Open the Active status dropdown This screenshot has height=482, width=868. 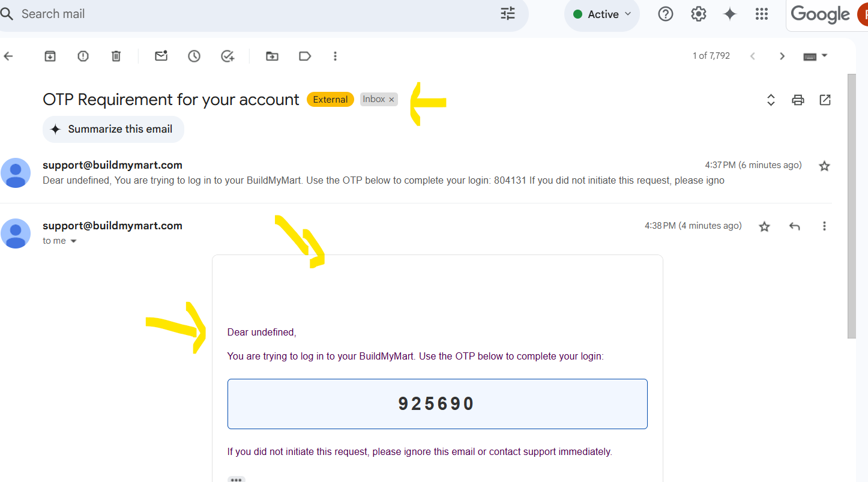point(602,14)
